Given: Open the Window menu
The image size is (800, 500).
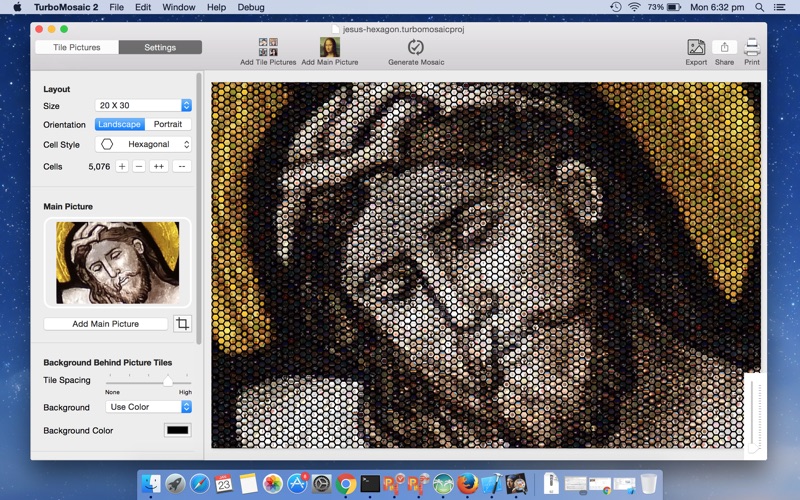Looking at the screenshot, I should point(179,7).
